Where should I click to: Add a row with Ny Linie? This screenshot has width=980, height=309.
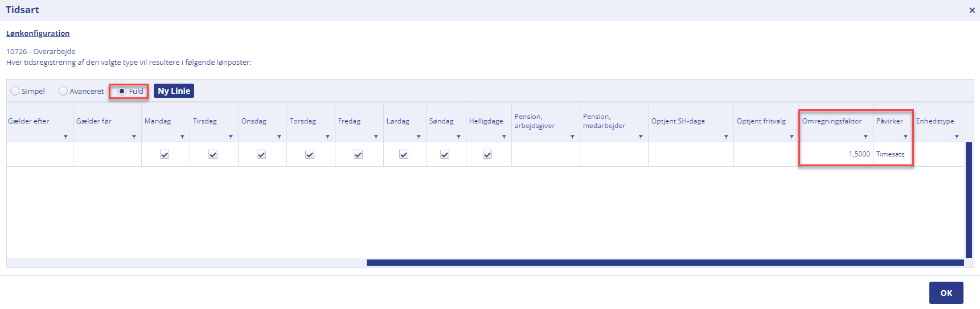coord(174,91)
